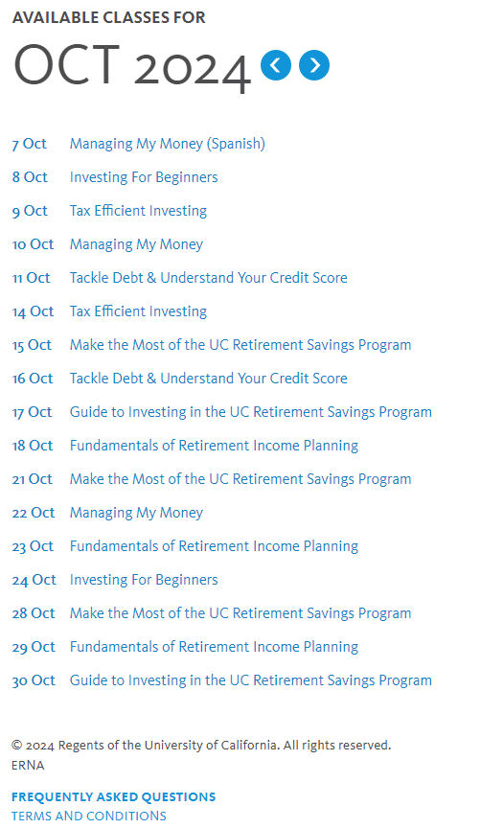Open Managing My Money on 22 Oct
504x829 pixels.
pos(136,513)
